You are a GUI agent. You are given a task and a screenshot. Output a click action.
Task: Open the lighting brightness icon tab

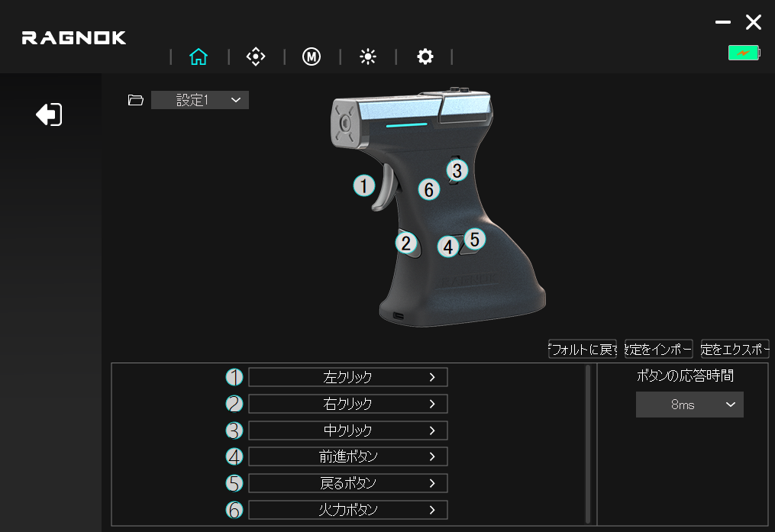368,57
